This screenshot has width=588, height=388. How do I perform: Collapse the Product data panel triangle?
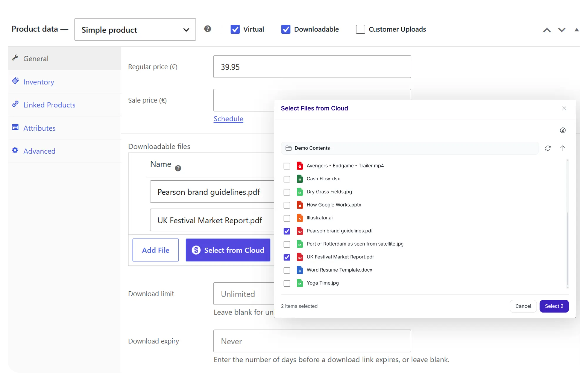click(x=577, y=30)
